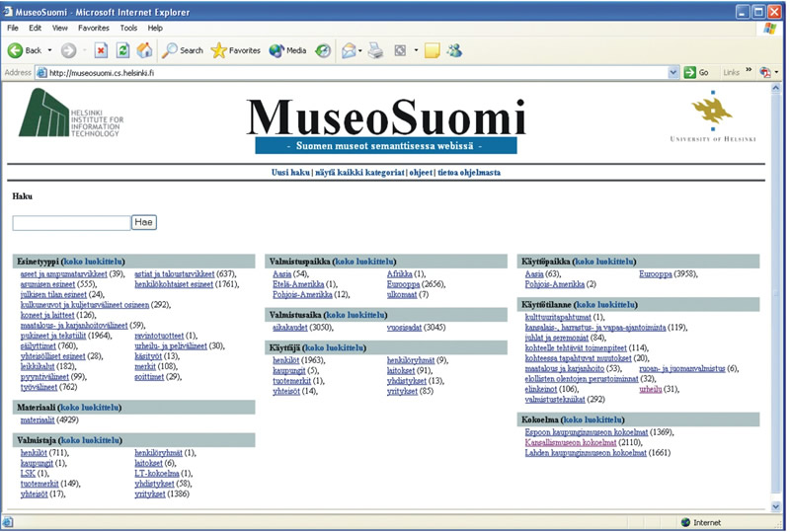
Task: Click Internet zone globe in status bar
Action: click(x=685, y=522)
